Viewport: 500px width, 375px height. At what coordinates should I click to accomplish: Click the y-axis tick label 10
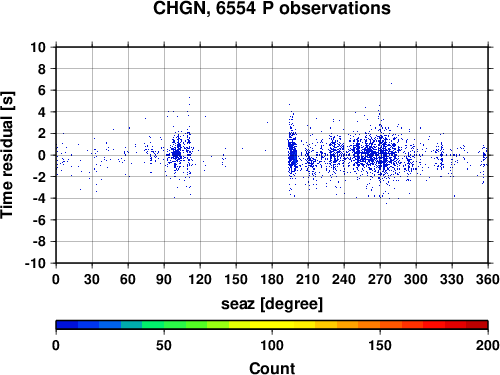38,47
